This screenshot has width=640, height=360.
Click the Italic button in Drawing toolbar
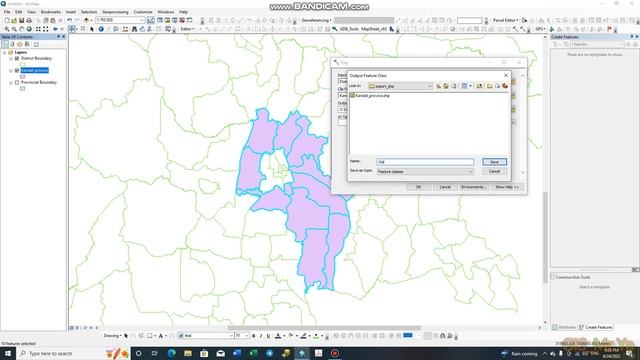click(x=261, y=336)
